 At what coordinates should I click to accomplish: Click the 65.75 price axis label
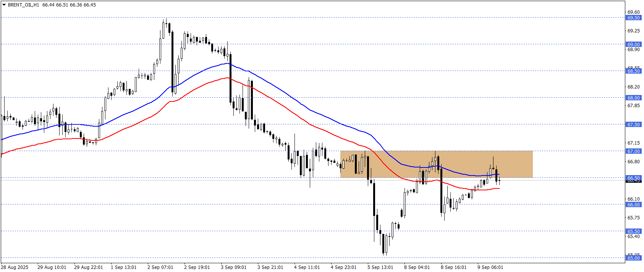[634, 218]
